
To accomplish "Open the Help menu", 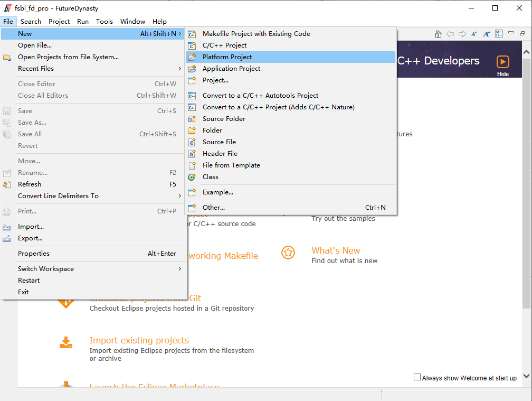I will tap(159, 21).
